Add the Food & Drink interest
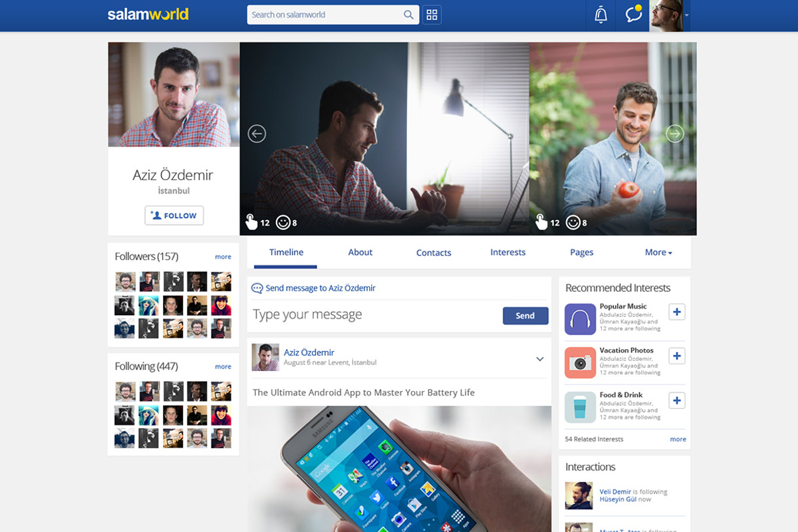 click(x=677, y=400)
